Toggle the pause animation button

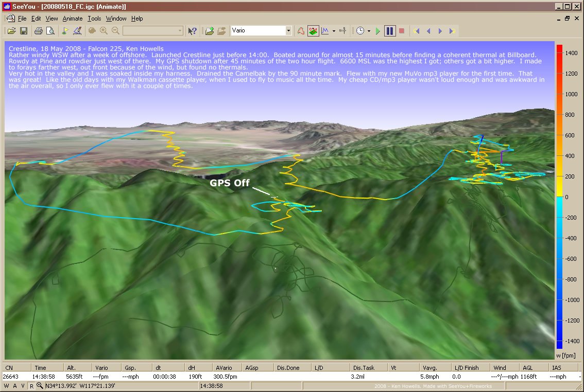(390, 31)
